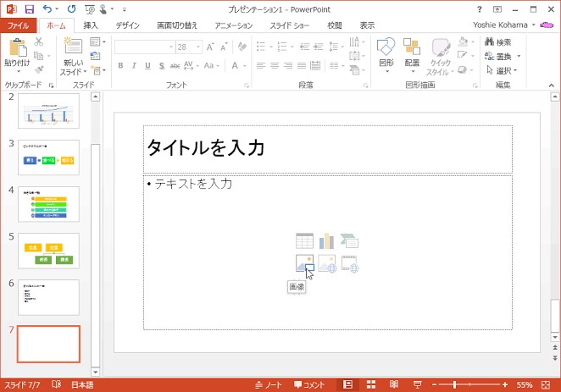Screen dimensions: 561x392
Task: Align text right
Action: [x=288, y=65]
